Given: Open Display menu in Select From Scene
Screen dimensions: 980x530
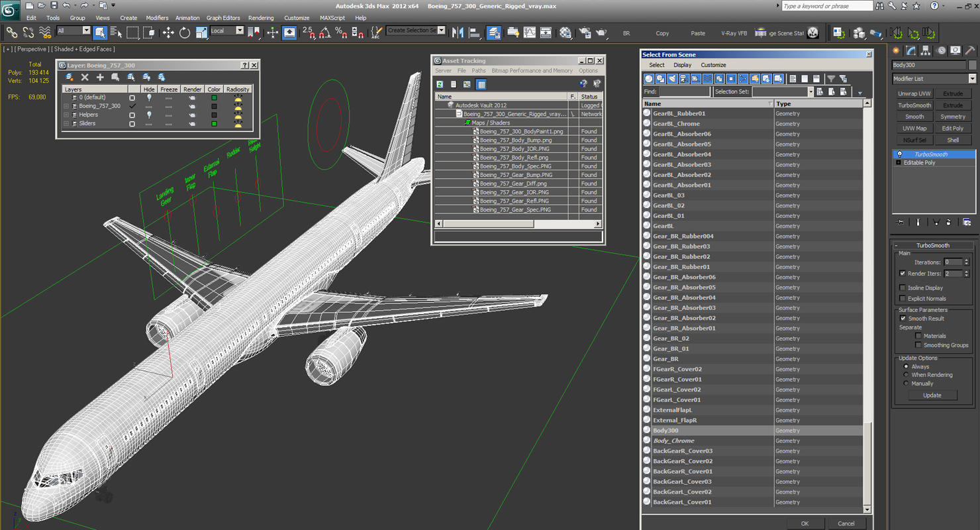Looking at the screenshot, I should [x=683, y=65].
